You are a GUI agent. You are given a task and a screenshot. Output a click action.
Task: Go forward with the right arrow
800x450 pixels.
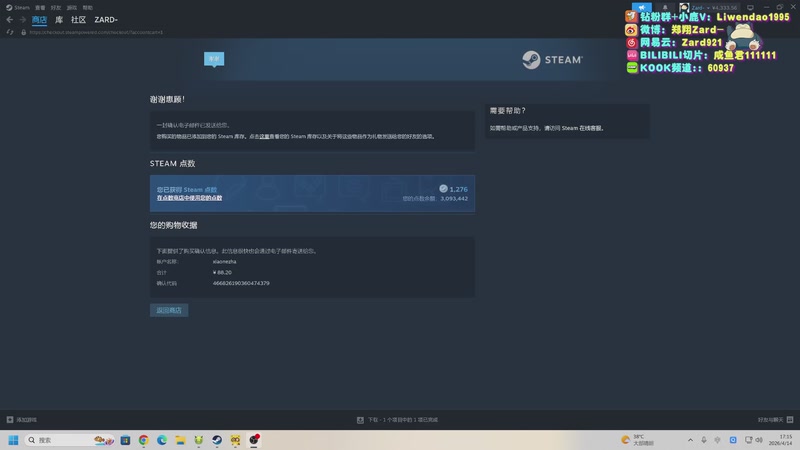(22, 19)
